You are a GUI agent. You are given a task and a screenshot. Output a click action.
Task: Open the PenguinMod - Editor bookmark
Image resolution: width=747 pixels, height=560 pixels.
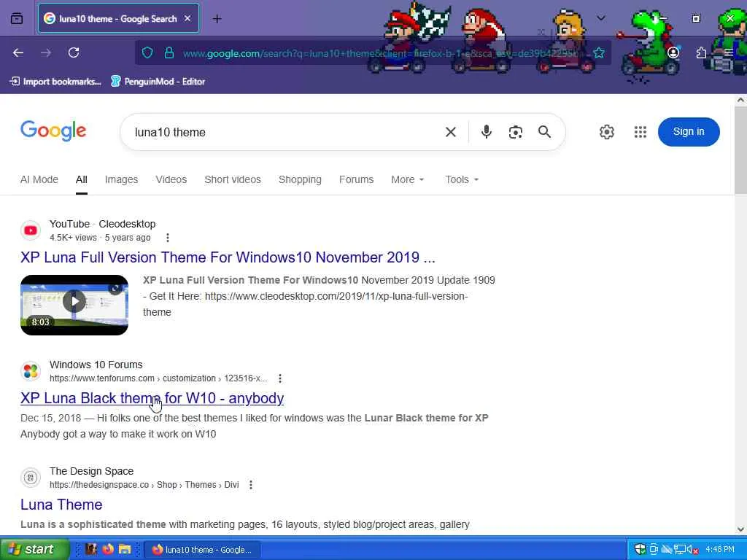pos(158,82)
